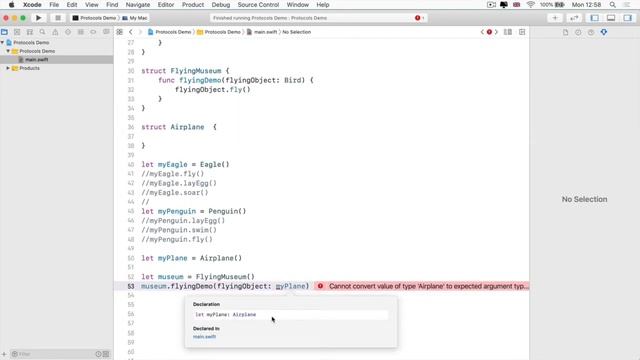640x360 pixels.
Task: Run the Protocols Demo scheme
Action: [38, 18]
